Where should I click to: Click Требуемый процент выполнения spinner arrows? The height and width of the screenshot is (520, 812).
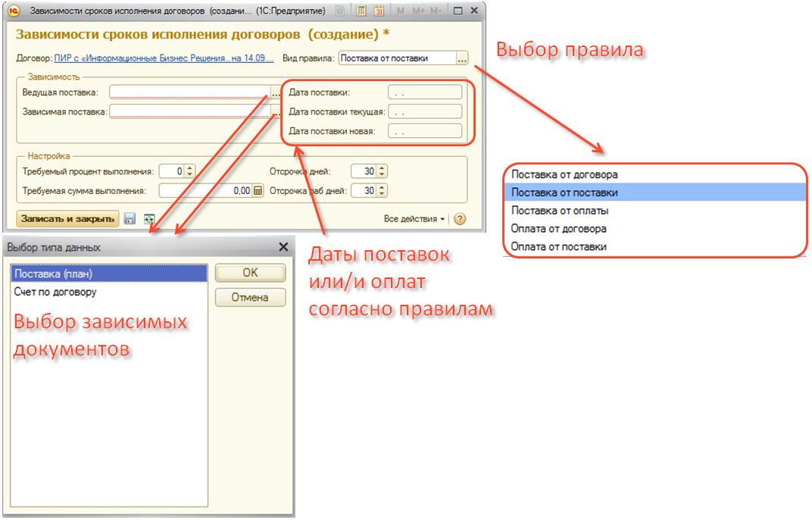point(189,171)
